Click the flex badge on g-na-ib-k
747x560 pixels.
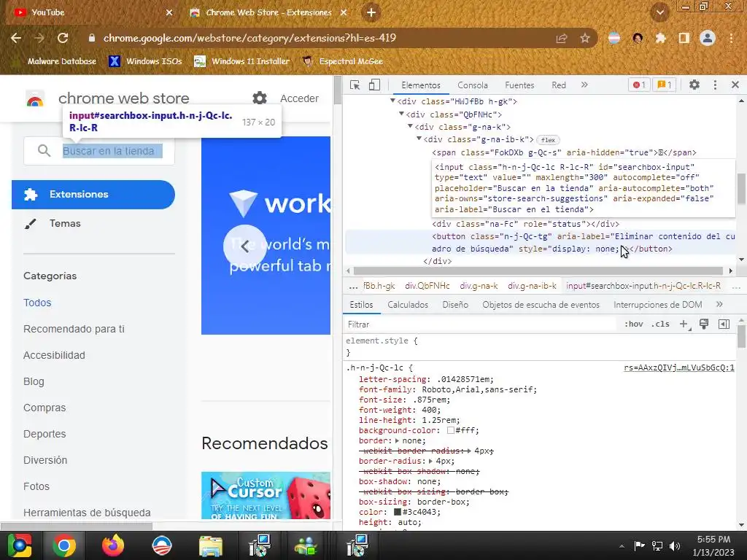548,140
